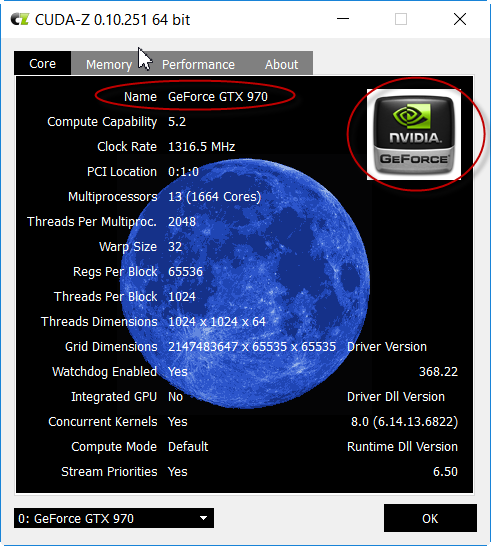Click Threads Dimensions value 1024 x 1024 x 64

(217, 322)
